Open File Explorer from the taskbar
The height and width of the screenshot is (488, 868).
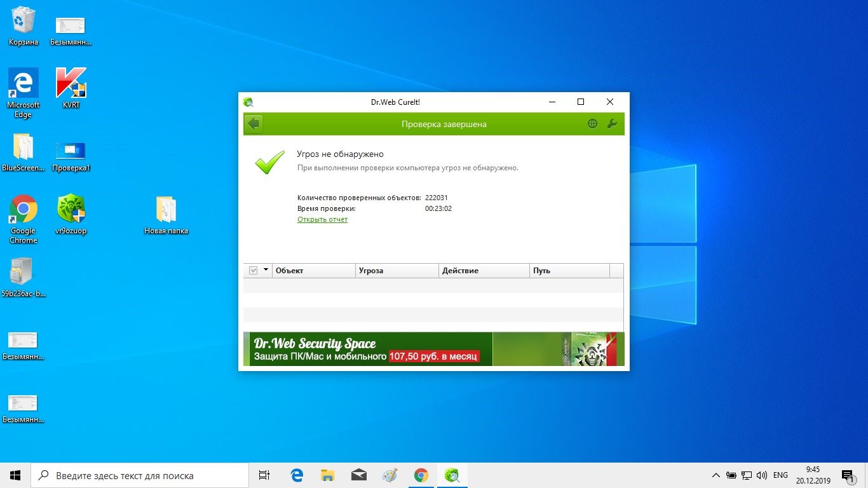tap(327, 475)
